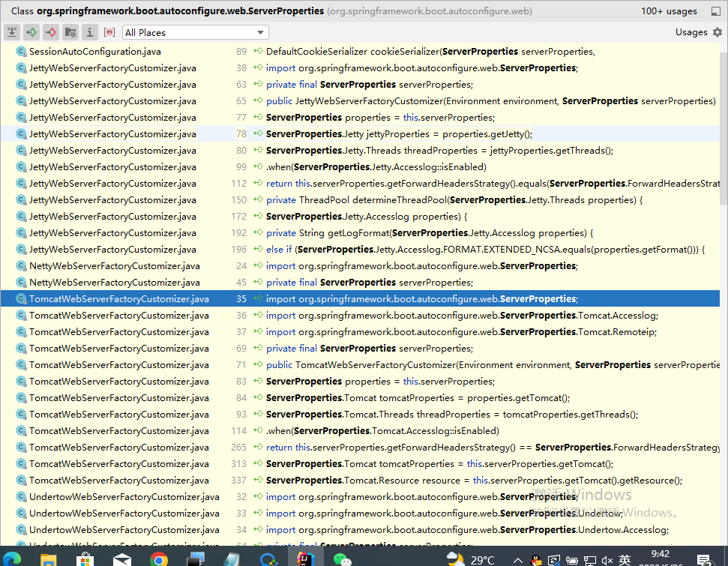Open Google Chrome from taskbar
The height and width of the screenshot is (566, 728).
pyautogui.click(x=158, y=559)
